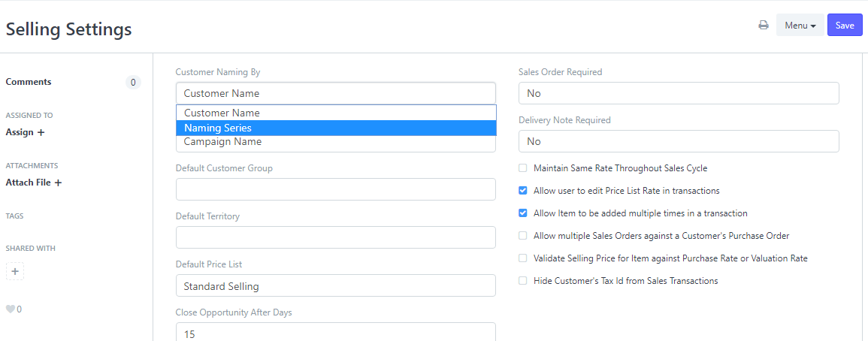Screen dimensions: 868x341
Task: Click the Comments link in sidebar
Action: pyautogui.click(x=29, y=82)
